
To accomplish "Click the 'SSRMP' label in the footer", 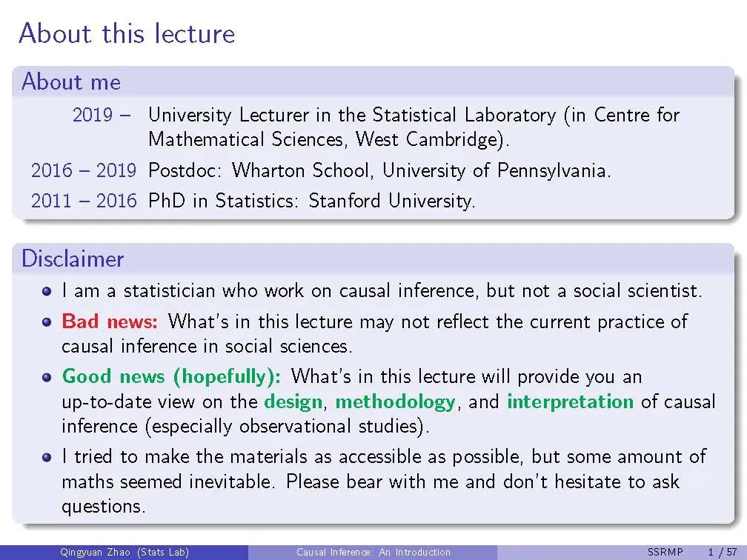I will (665, 552).
